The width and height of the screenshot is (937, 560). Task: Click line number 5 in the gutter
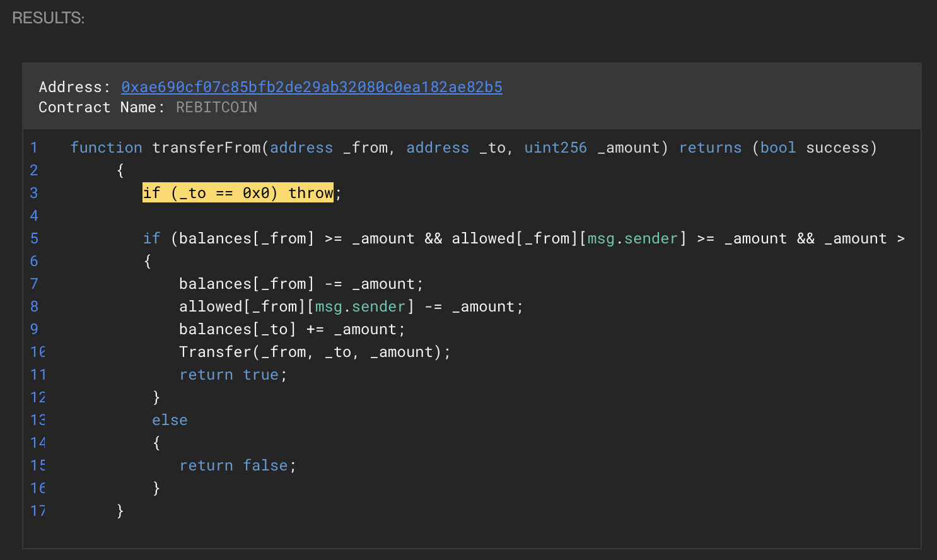(34, 238)
